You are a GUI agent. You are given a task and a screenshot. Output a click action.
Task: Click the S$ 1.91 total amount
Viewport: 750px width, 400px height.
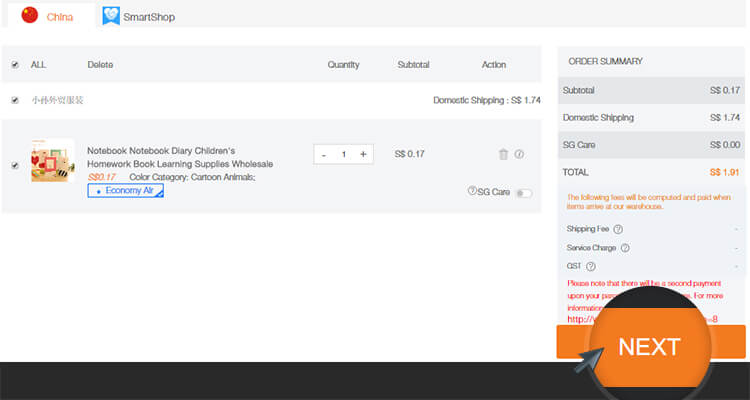[x=724, y=172]
